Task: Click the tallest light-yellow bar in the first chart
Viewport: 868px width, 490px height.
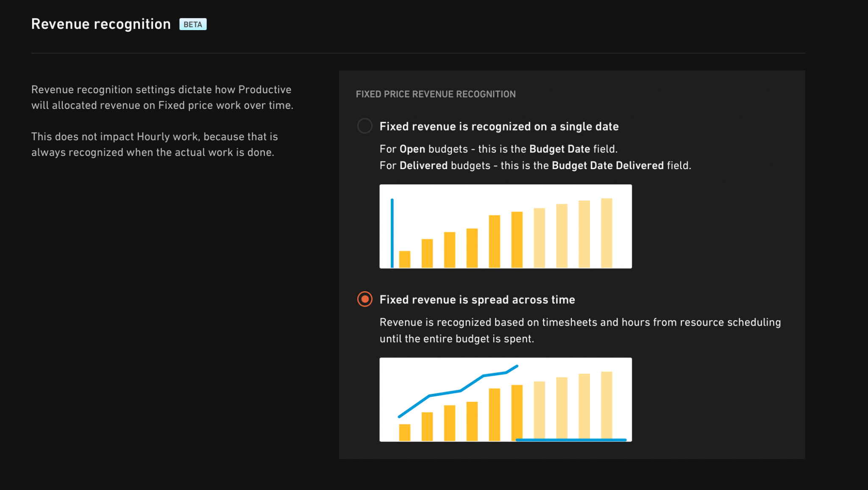Action: [606, 233]
